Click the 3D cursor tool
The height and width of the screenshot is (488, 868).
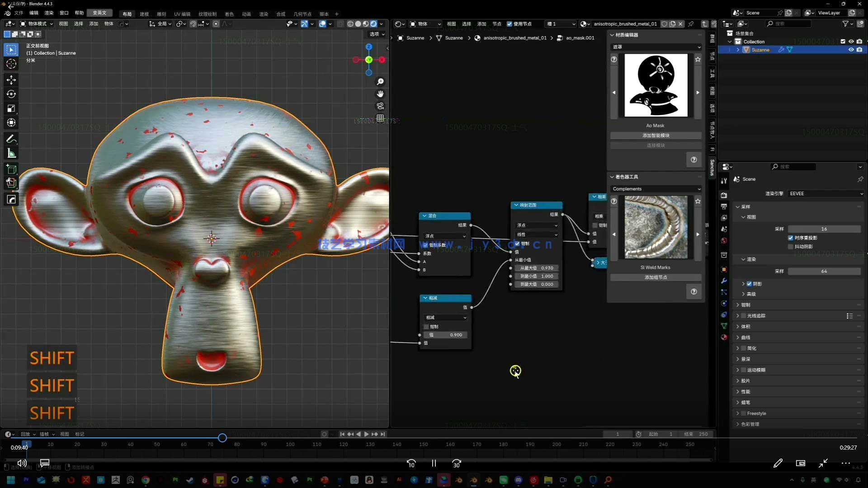(x=11, y=64)
